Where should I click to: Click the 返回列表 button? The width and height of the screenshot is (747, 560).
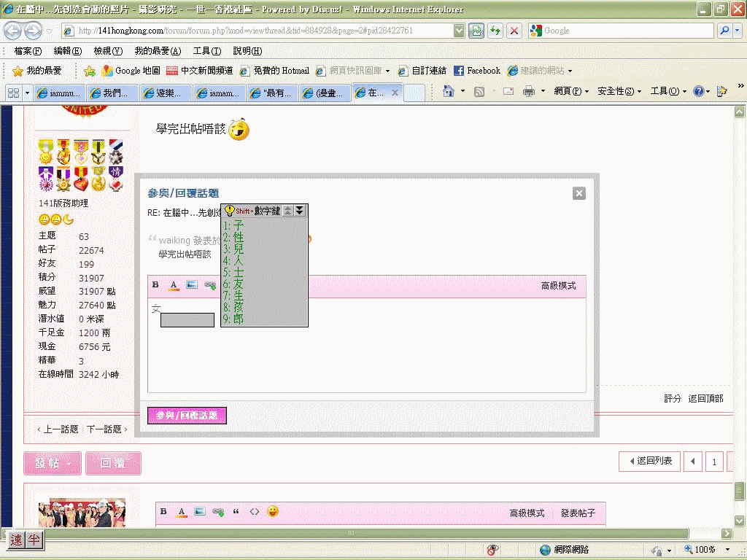click(x=649, y=462)
